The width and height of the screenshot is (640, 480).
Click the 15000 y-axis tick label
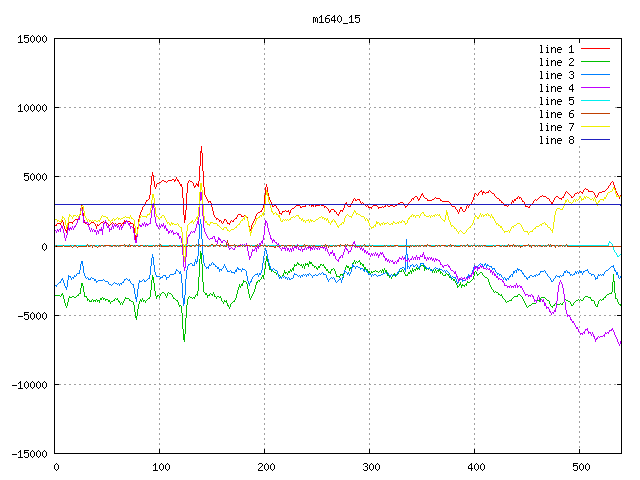[32, 39]
